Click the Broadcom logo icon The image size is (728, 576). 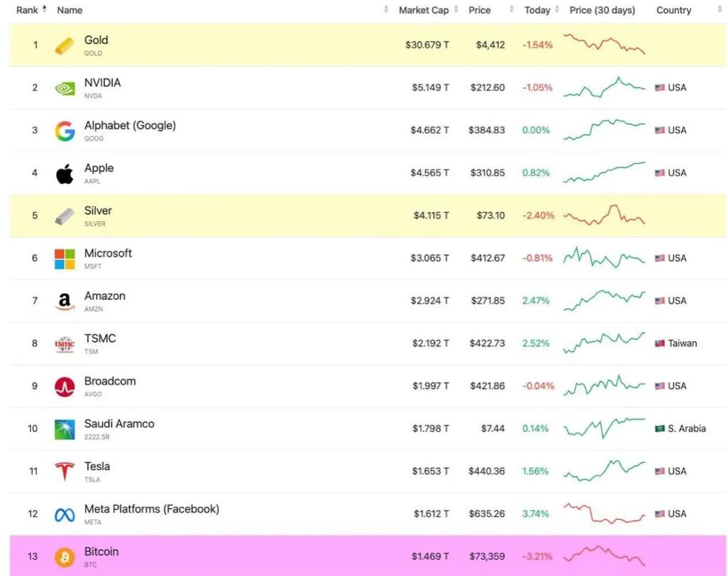point(65,386)
